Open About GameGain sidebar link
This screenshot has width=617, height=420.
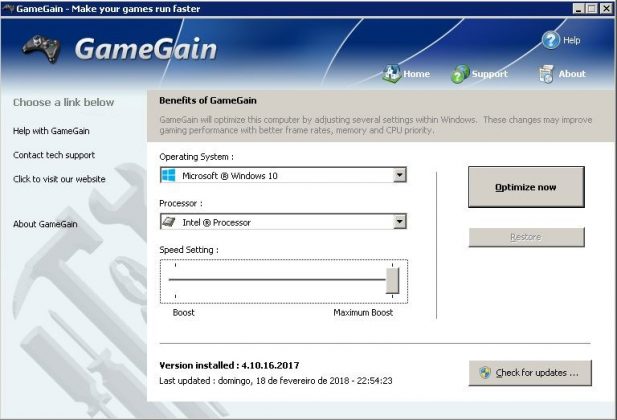coord(45,224)
